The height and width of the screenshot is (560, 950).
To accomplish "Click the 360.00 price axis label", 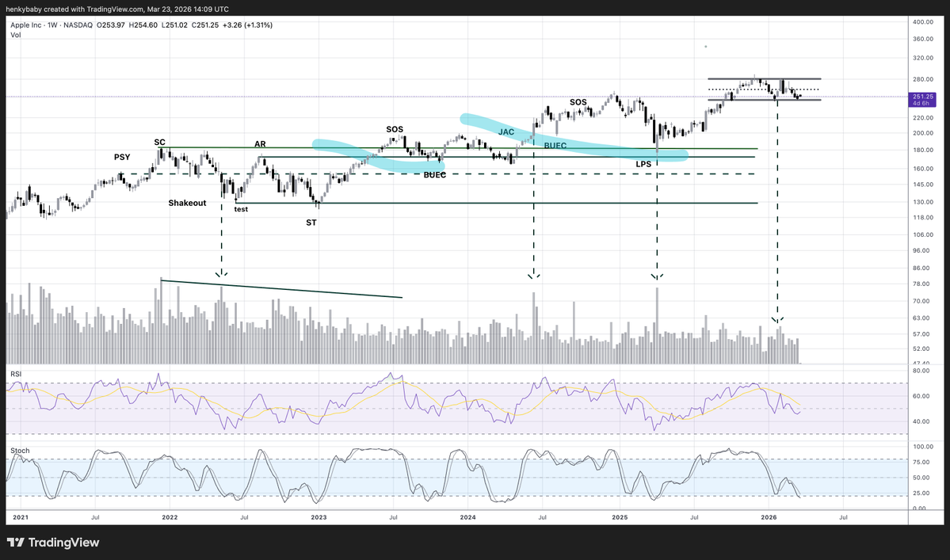I will coord(923,39).
